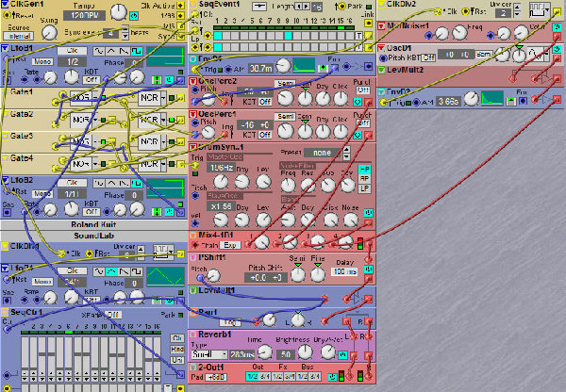Click the 2-Out1 module header icon
566x392 pixels.
[x=193, y=367]
